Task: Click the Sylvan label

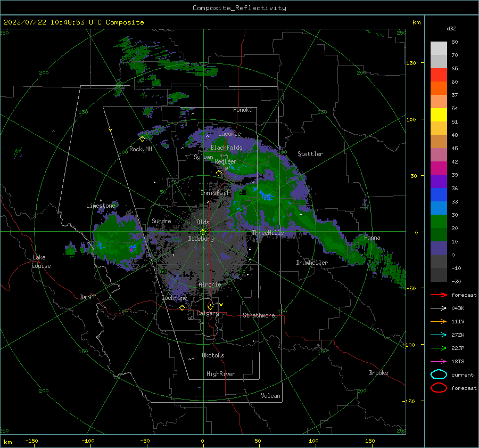Action: click(x=203, y=157)
